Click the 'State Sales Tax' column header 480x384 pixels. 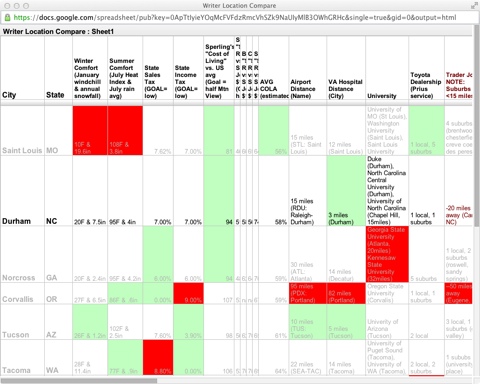(158, 68)
